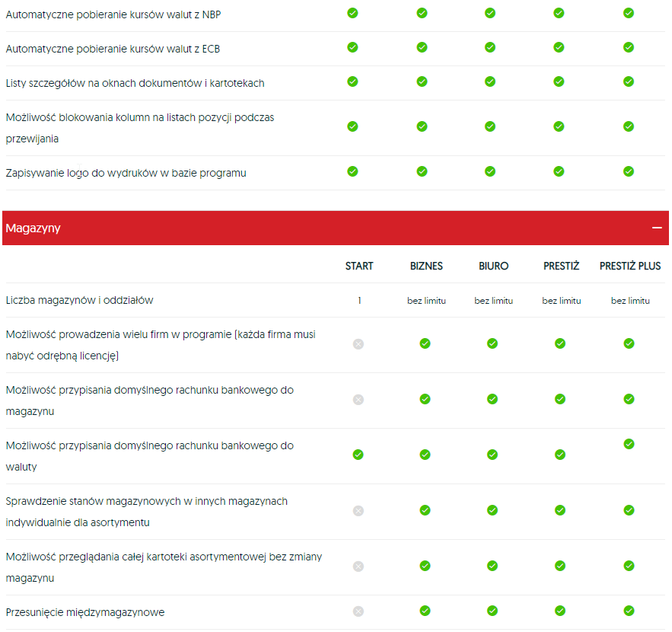Viewport: 672px width, 632px height.
Task: Select the PRESTIŻ column header
Action: 561,266
